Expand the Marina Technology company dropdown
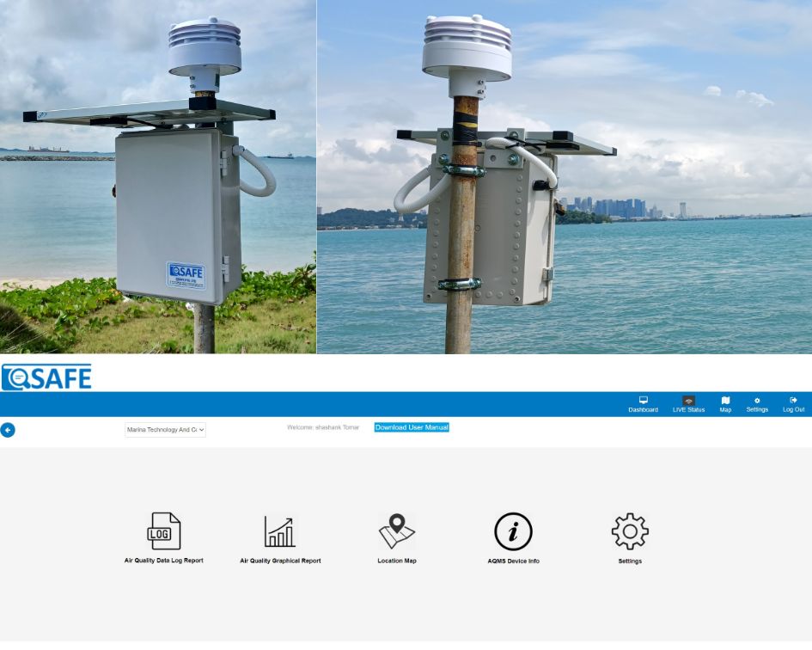 pos(165,430)
